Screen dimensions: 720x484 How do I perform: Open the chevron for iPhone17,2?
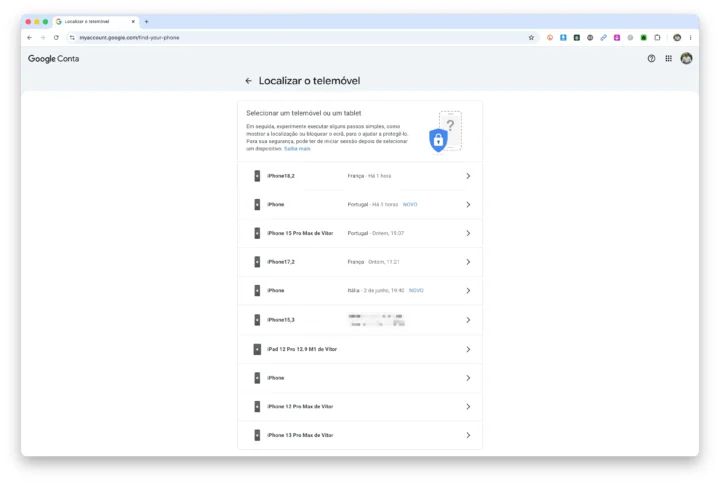coord(468,262)
